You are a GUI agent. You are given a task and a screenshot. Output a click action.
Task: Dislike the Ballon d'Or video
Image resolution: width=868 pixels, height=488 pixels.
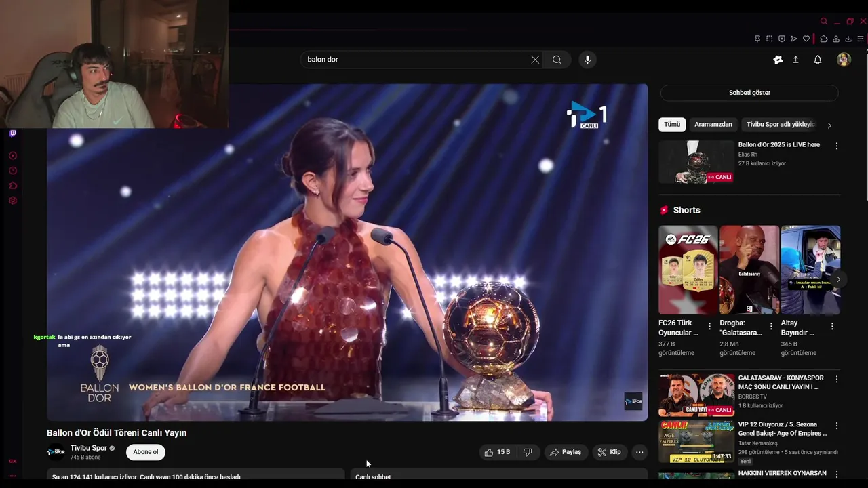pos(528,452)
